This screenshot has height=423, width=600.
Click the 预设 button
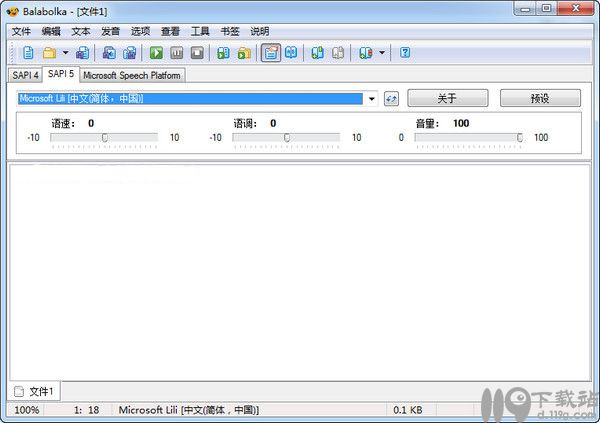tap(540, 98)
